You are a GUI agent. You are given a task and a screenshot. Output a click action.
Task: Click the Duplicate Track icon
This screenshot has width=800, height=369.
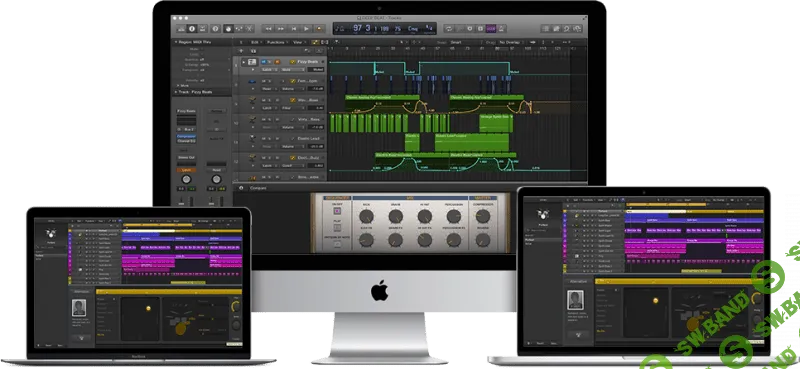(253, 51)
